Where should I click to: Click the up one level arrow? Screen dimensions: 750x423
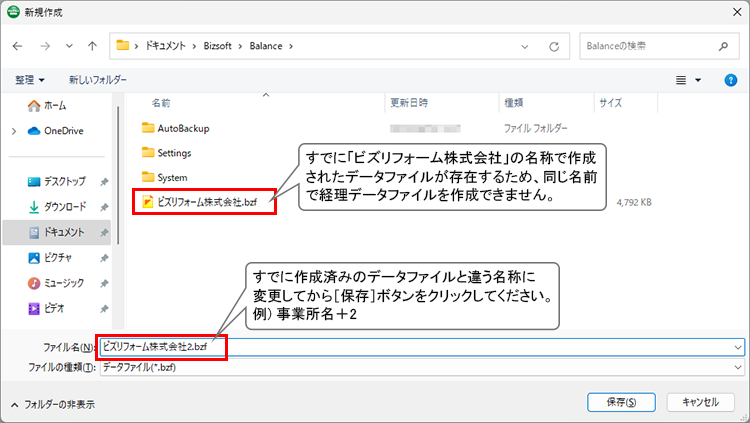click(92, 46)
